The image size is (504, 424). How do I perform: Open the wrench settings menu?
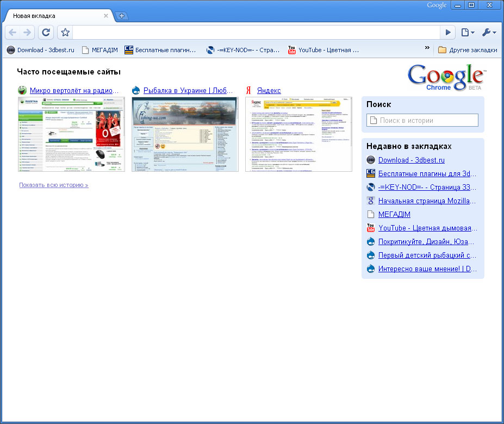488,33
